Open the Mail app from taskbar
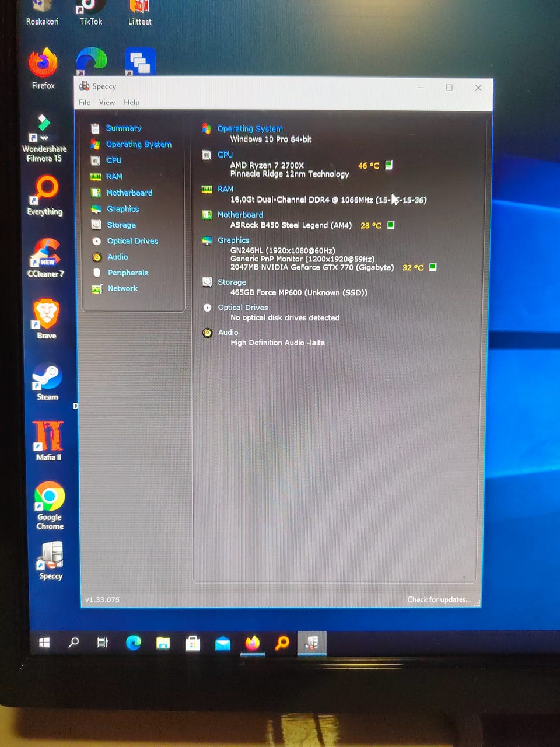 pos(223,644)
